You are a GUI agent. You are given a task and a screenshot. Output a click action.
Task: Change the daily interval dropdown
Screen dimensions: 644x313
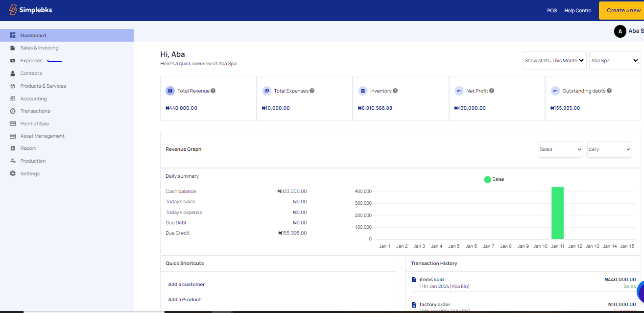click(609, 149)
